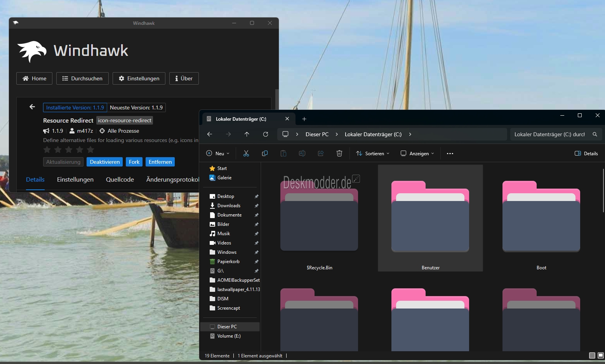Refresh the Explorer folder view
This screenshot has height=364, width=605.
[266, 134]
